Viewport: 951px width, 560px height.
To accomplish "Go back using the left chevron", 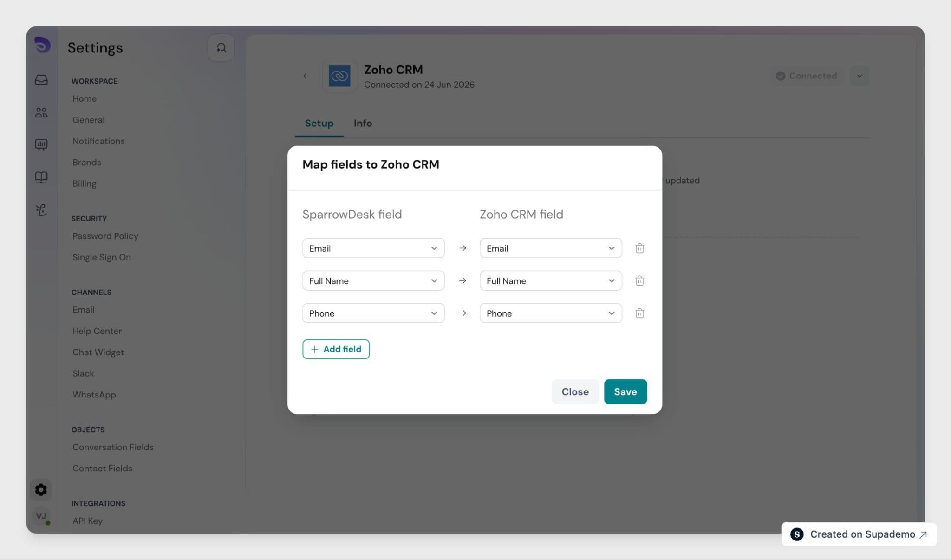I will (305, 76).
